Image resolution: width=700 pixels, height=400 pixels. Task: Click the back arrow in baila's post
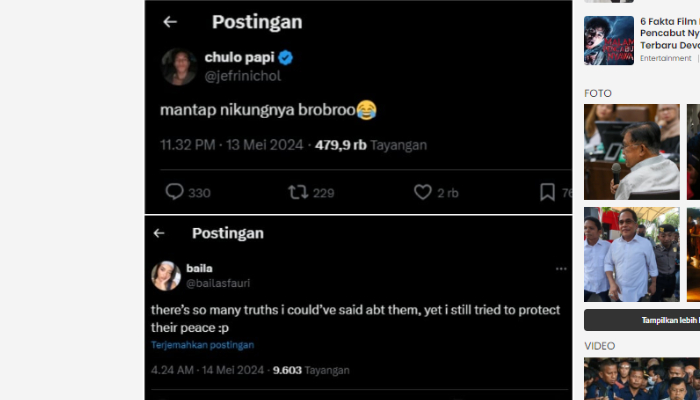coord(159,233)
